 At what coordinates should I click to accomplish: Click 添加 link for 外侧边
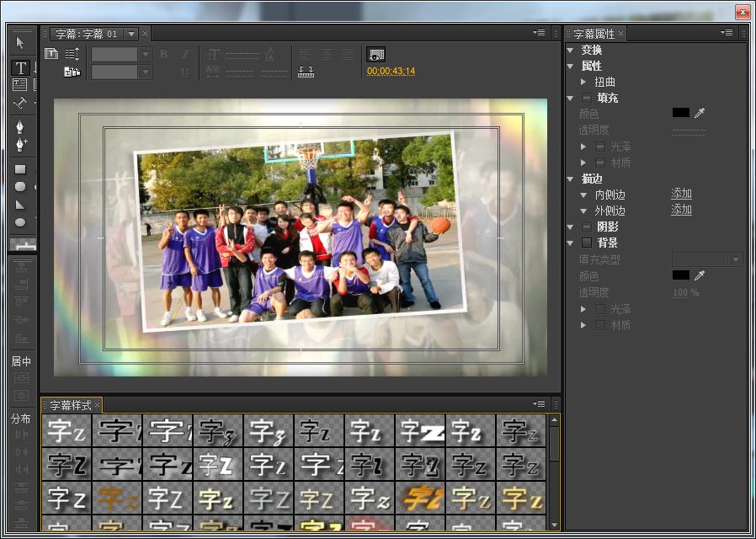coord(681,210)
